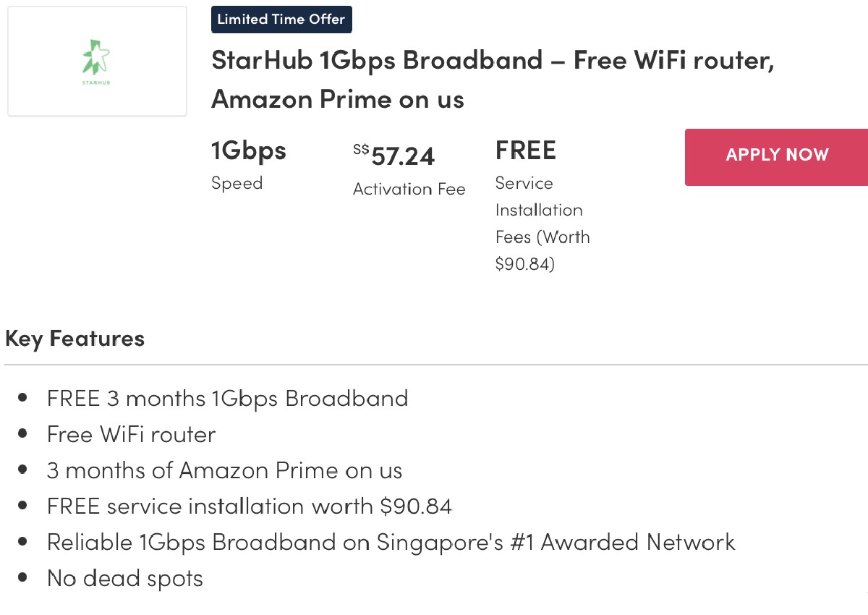The image size is (868, 615).
Task: Click the "No dead spots" feature line
Action: [124, 578]
